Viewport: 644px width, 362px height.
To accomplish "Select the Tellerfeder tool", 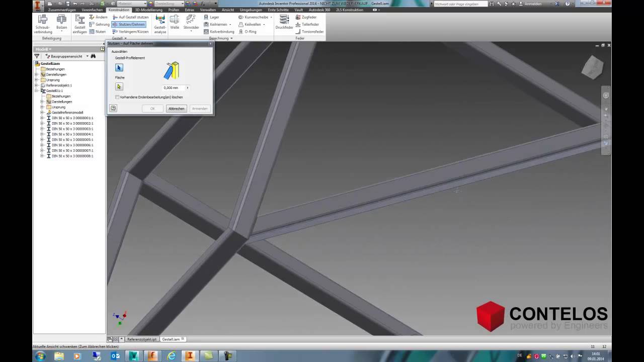I will point(307,24).
